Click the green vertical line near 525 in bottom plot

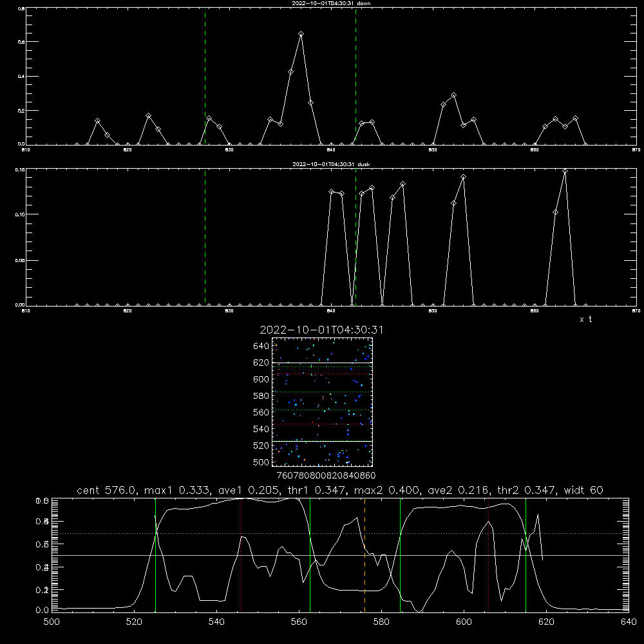click(x=155, y=554)
